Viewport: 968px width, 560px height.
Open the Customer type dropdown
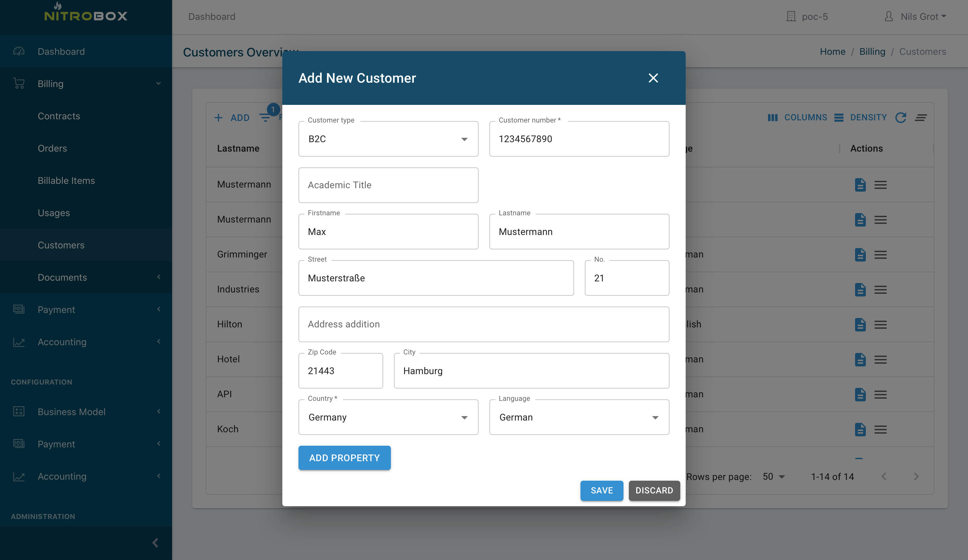click(388, 139)
